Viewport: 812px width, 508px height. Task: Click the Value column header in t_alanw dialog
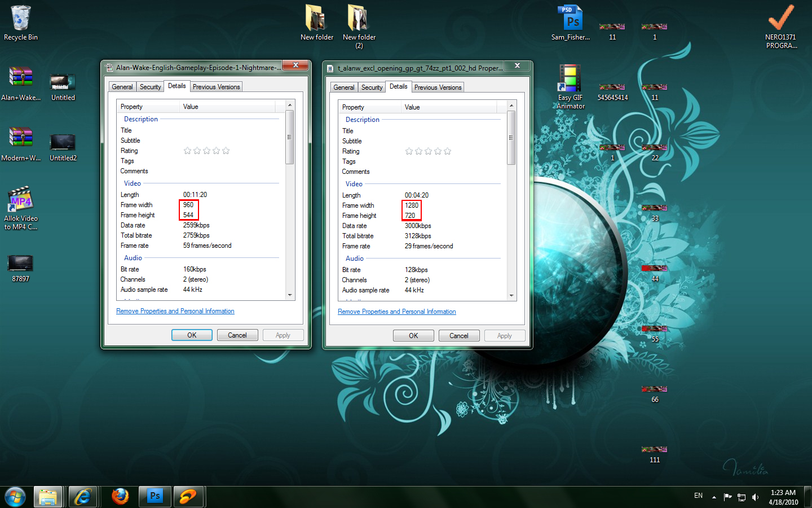[x=449, y=107]
